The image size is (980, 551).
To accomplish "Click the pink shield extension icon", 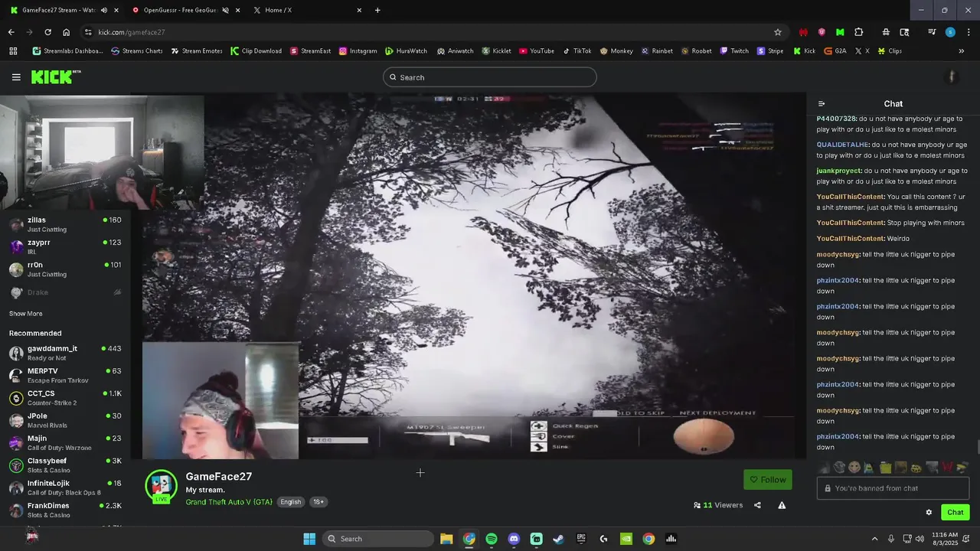I will 822,32.
